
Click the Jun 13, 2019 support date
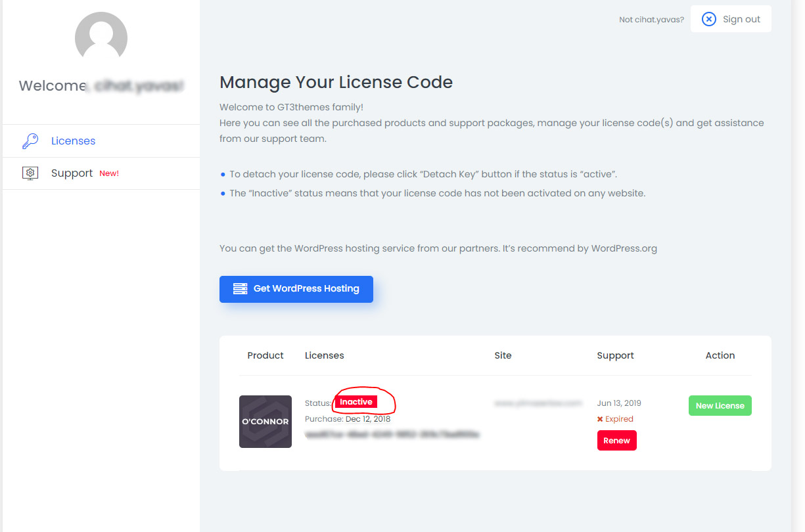pos(618,403)
